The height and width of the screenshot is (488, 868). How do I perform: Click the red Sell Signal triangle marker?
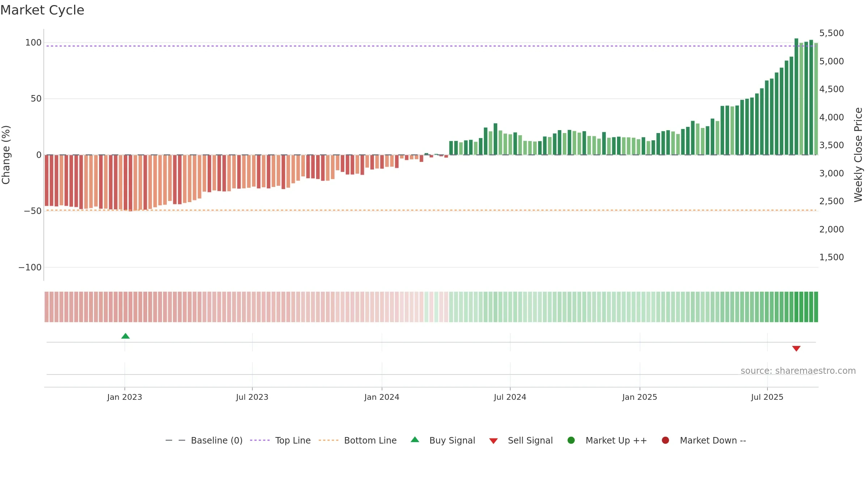tap(796, 348)
